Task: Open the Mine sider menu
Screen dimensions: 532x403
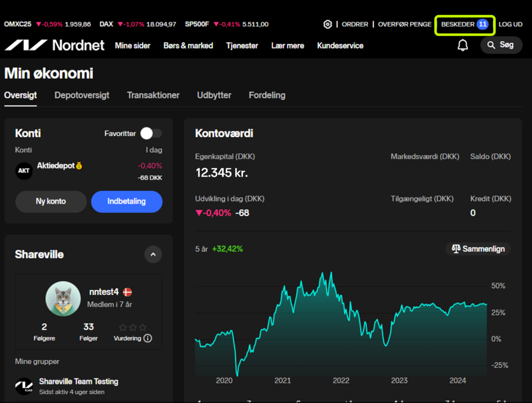Action: (x=132, y=46)
